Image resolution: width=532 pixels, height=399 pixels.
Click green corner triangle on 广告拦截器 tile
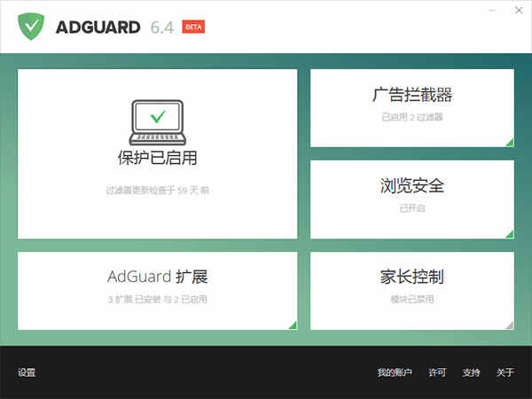coord(509,142)
